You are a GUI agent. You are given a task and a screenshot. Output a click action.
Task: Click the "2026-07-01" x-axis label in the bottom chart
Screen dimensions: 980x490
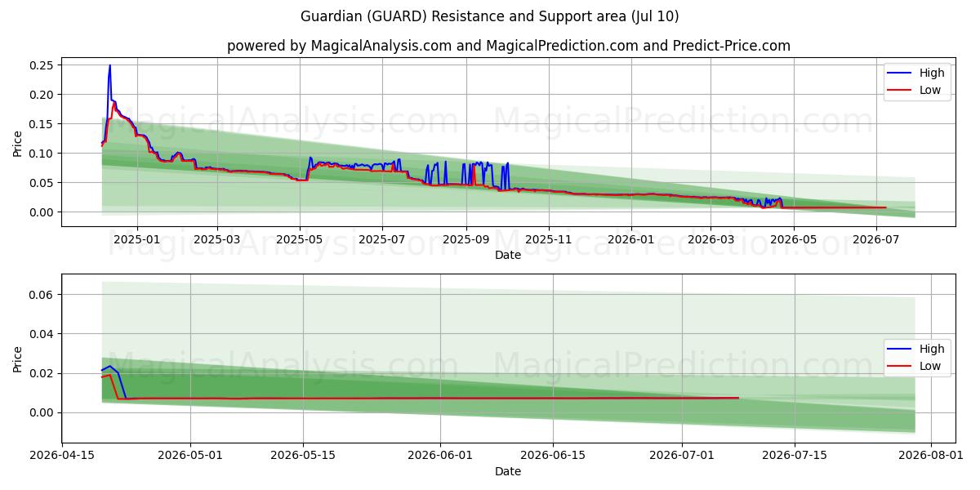(x=681, y=457)
